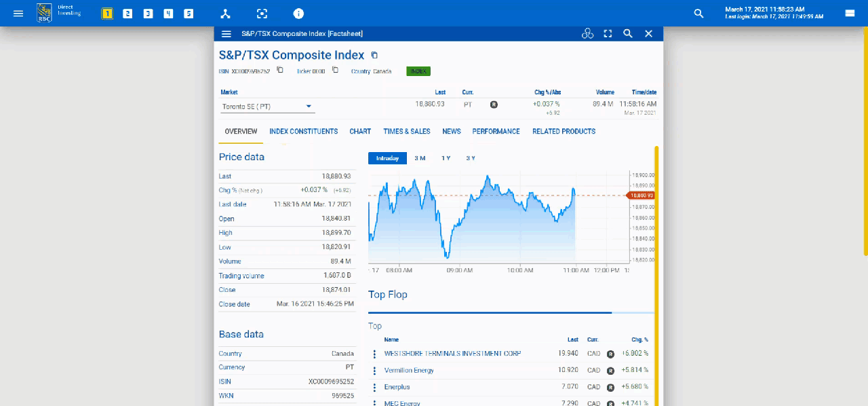Open the Toronto SE (PT) market dropdown

[267, 107]
